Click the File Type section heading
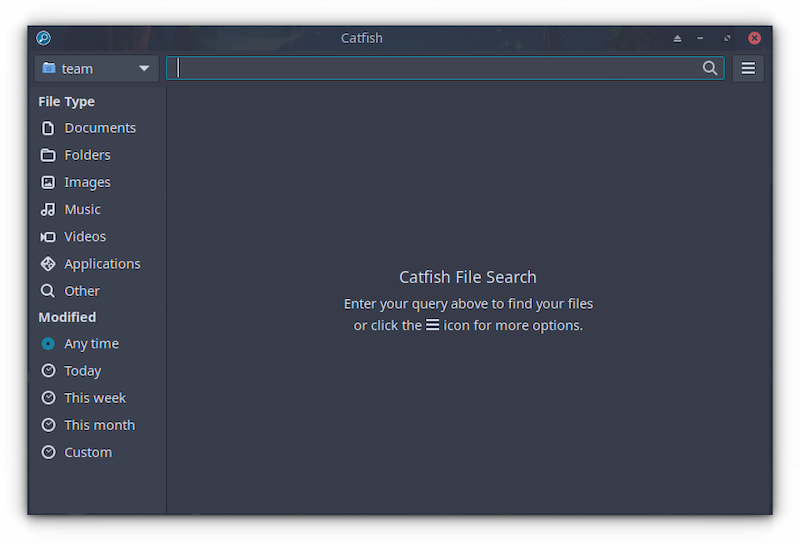This screenshot has height=544, width=800. (x=66, y=102)
